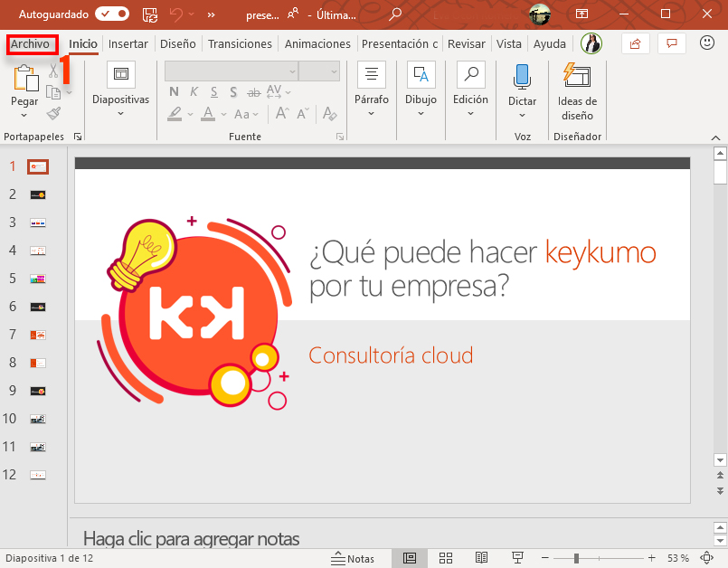Open the Fuente dialog launcher
The height and width of the screenshot is (568, 728).
[x=340, y=137]
